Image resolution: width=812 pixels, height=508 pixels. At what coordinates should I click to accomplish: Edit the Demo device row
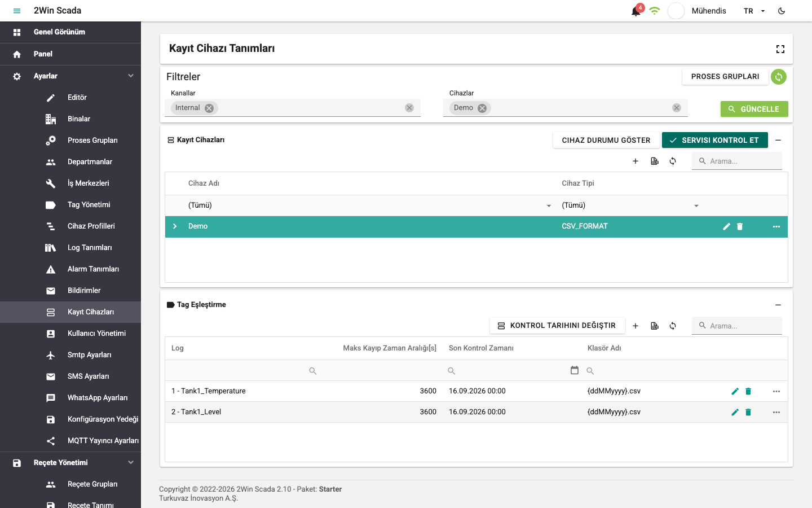(727, 226)
